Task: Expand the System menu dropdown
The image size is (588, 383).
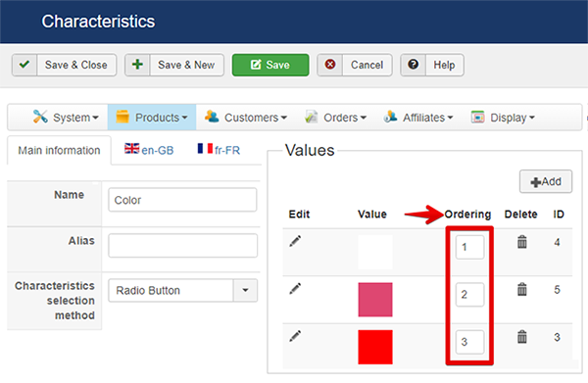Action: [x=66, y=118]
